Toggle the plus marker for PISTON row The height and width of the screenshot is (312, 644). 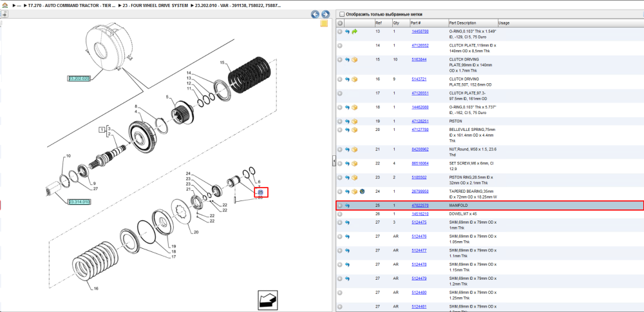[339, 121]
